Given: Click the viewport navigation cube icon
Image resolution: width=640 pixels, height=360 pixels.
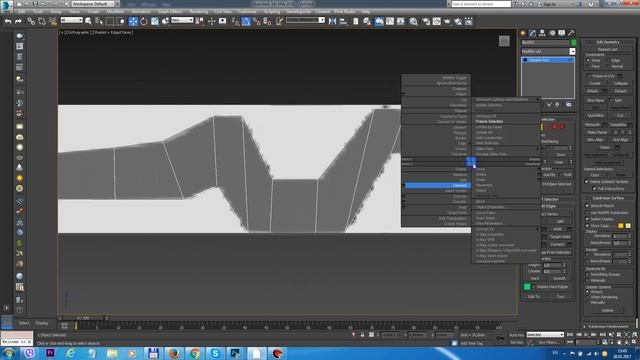Looking at the screenshot, I should [504, 41].
